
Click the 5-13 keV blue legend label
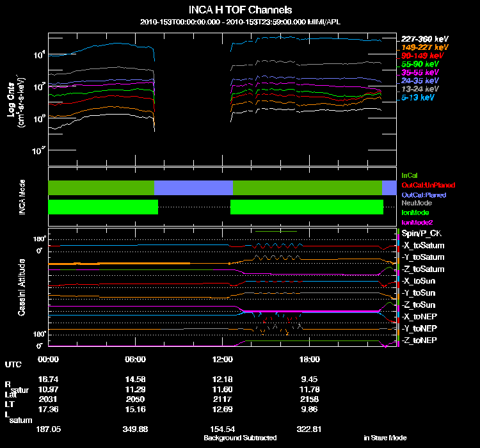point(420,98)
